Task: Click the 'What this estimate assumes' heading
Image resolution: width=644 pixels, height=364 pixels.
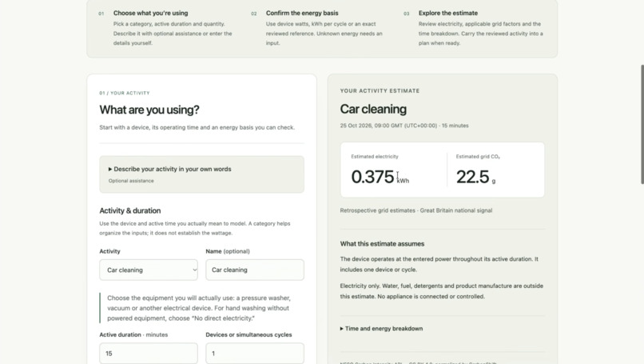Action: tap(382, 244)
